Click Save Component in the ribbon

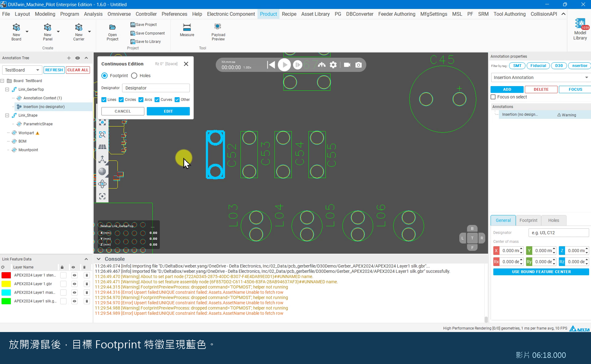click(147, 33)
